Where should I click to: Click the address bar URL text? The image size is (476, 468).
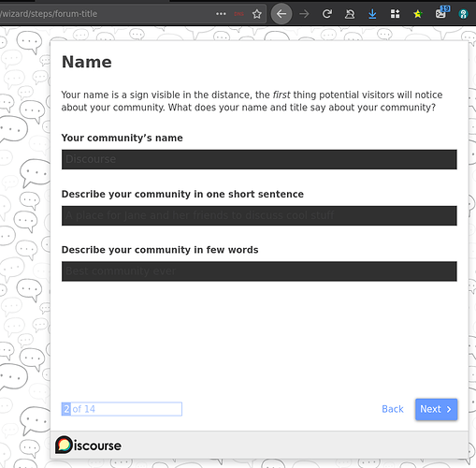click(49, 14)
